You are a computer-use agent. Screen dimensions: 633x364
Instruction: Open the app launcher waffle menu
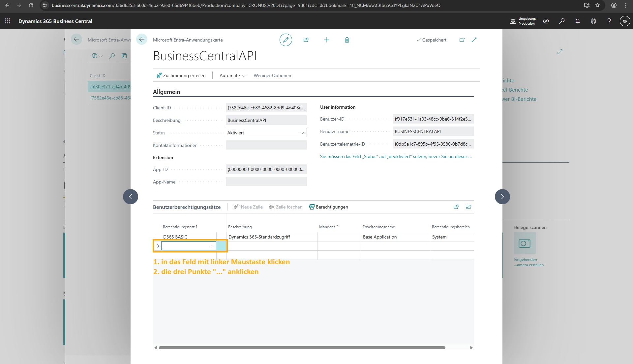8,21
